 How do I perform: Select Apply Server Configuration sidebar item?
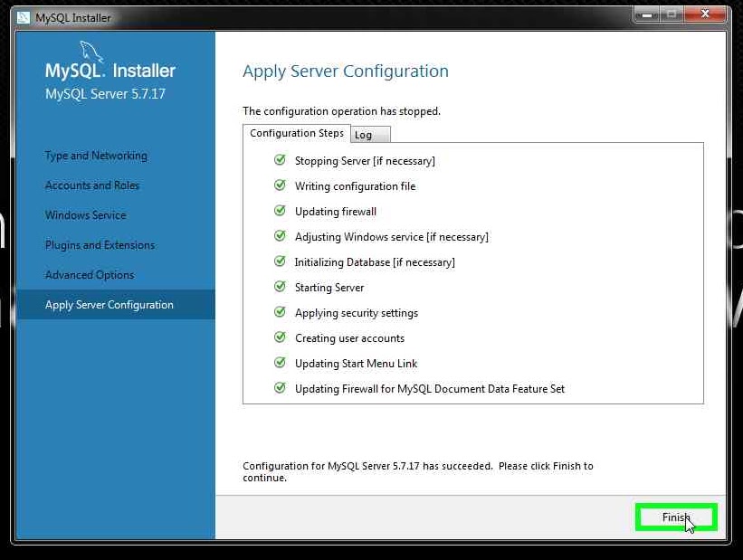116,305
